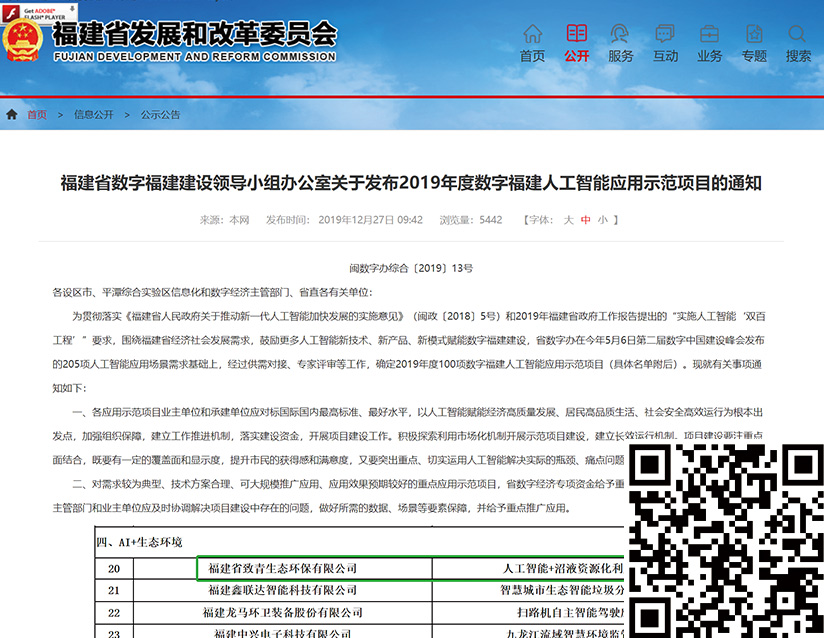Click the small home icon in breadcrumb
The image size is (824, 638).
tap(12, 115)
